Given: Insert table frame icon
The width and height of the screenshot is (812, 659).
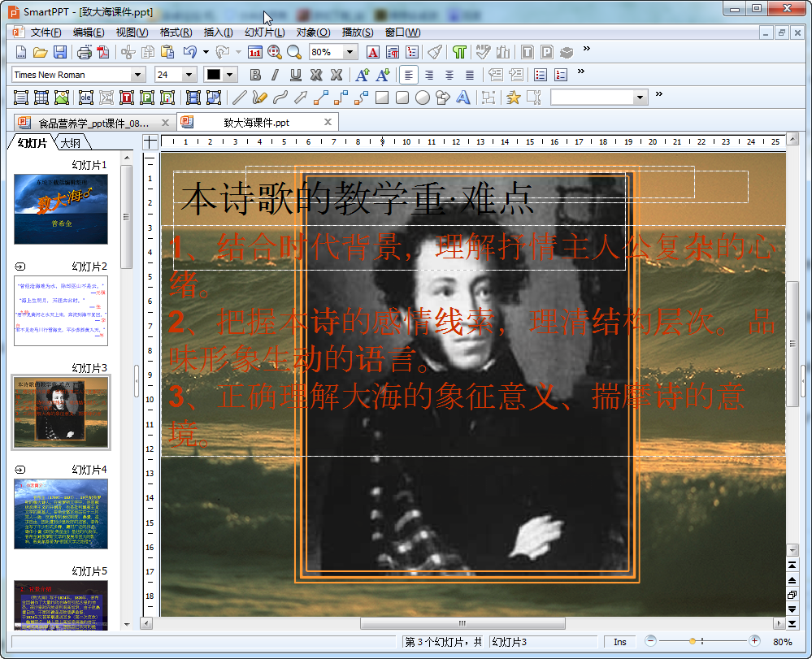Looking at the screenshot, I should tap(41, 98).
